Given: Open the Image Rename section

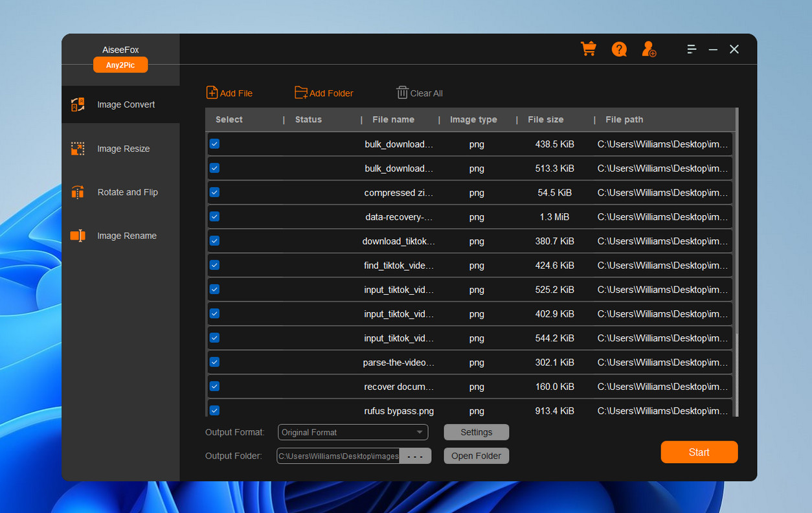Looking at the screenshot, I should click(120, 236).
